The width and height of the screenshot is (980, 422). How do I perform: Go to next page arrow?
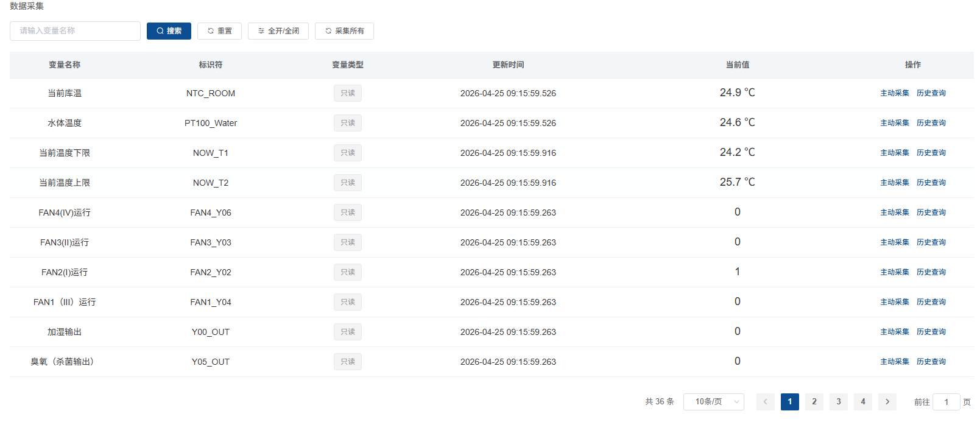click(887, 402)
